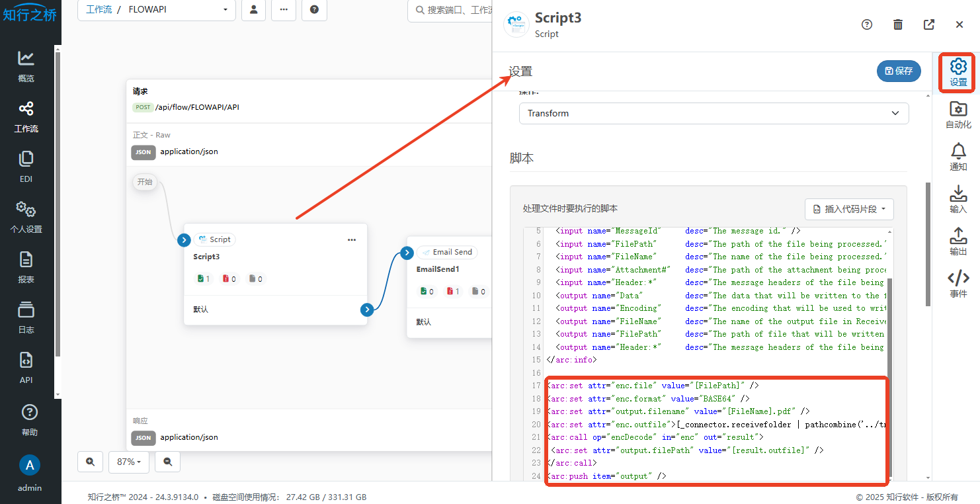The height and width of the screenshot is (504, 980).
Task: Open the EDI section in sidebar
Action: click(26, 167)
